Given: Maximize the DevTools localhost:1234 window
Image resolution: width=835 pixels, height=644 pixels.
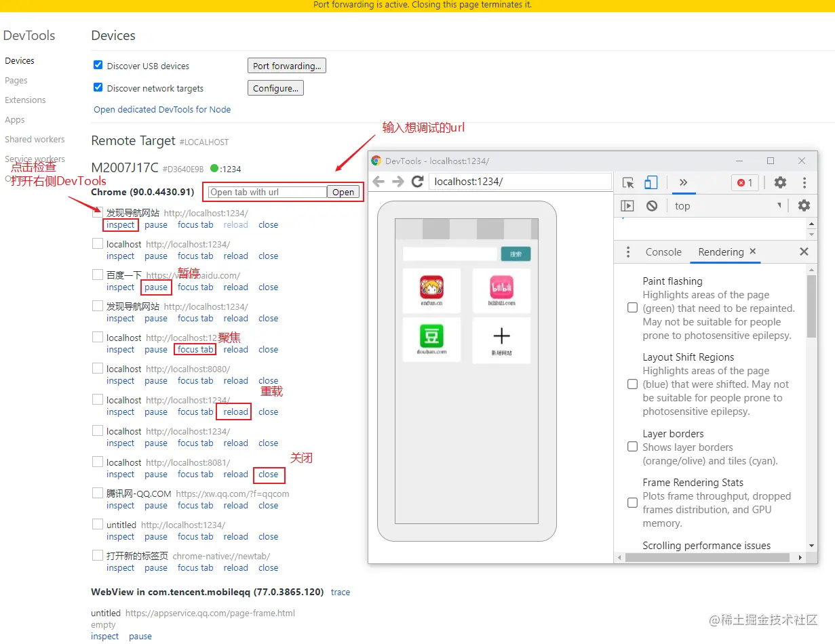Looking at the screenshot, I should coord(771,161).
